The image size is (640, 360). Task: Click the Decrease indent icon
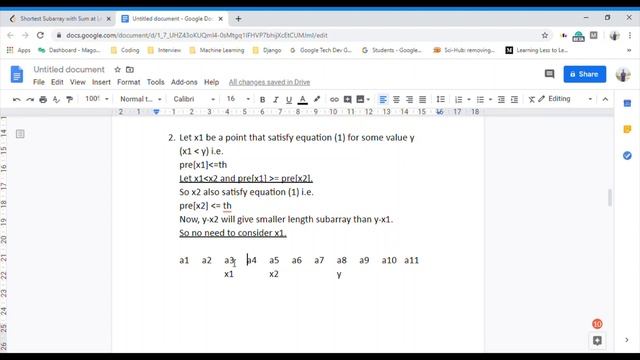pos(501,99)
